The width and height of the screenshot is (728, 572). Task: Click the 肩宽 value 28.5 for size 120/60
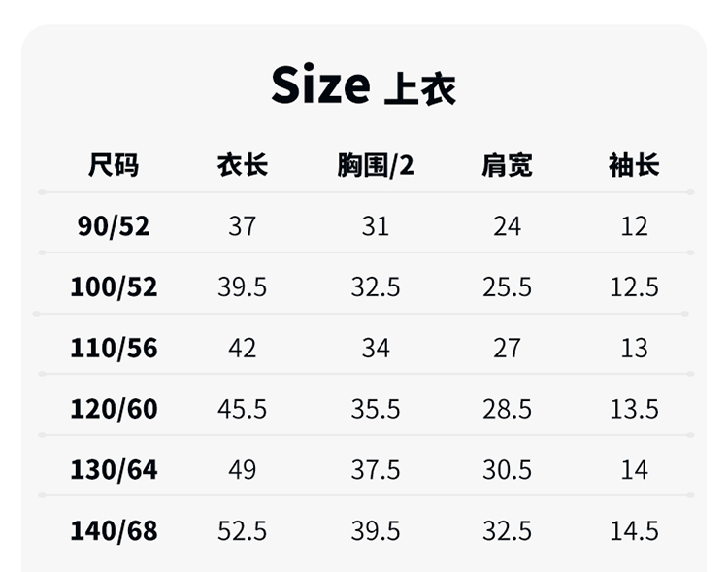coord(507,409)
